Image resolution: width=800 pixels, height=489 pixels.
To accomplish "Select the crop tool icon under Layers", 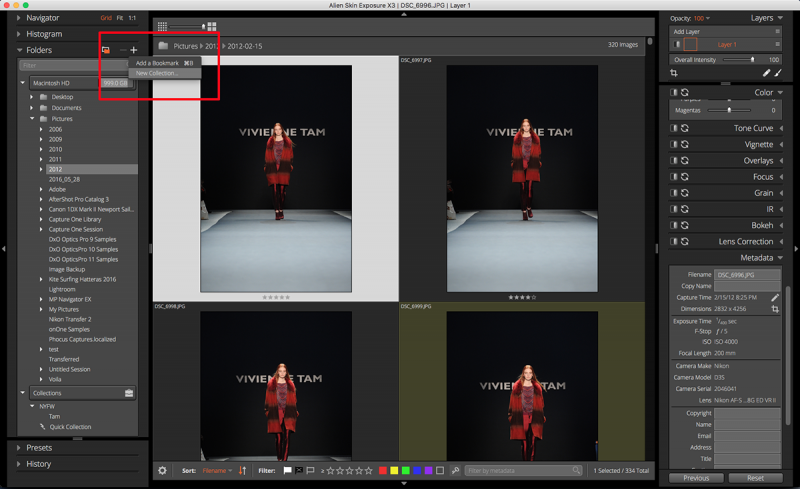I will (x=674, y=73).
